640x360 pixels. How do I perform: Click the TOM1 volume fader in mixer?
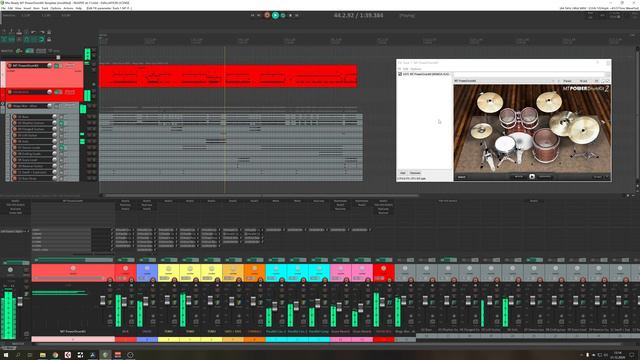click(167, 301)
